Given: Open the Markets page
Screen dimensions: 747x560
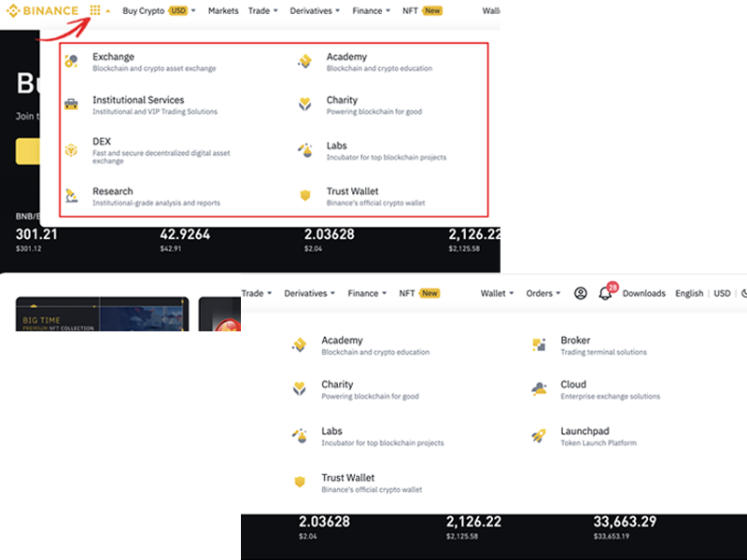Looking at the screenshot, I should pyautogui.click(x=223, y=10).
